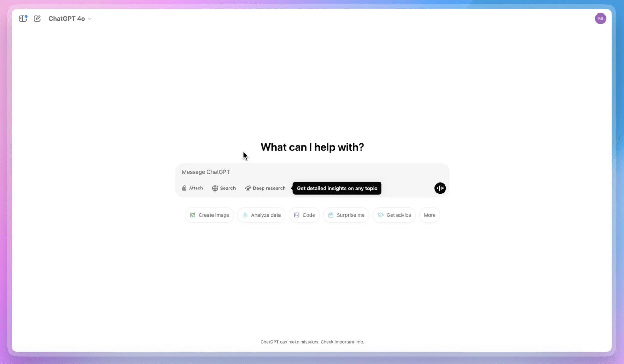The width and height of the screenshot is (624, 364).
Task: Select the More shortcut menu item
Action: pos(429,215)
